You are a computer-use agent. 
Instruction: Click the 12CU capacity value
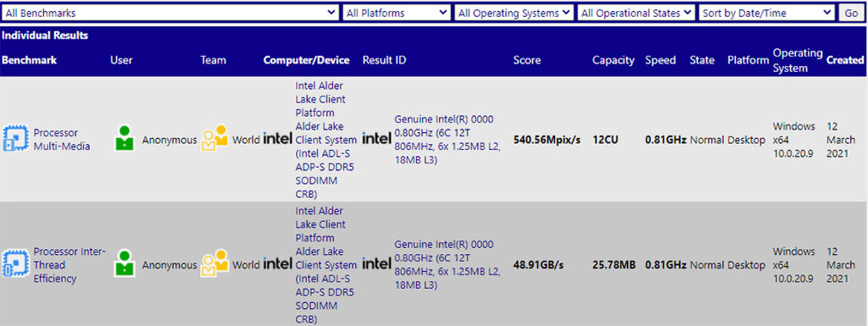606,140
